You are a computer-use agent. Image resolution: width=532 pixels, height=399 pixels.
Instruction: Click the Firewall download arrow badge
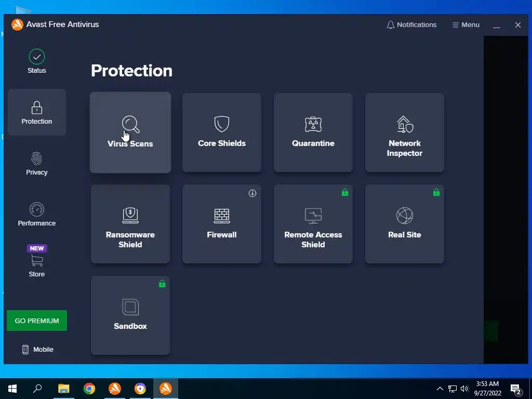click(252, 193)
